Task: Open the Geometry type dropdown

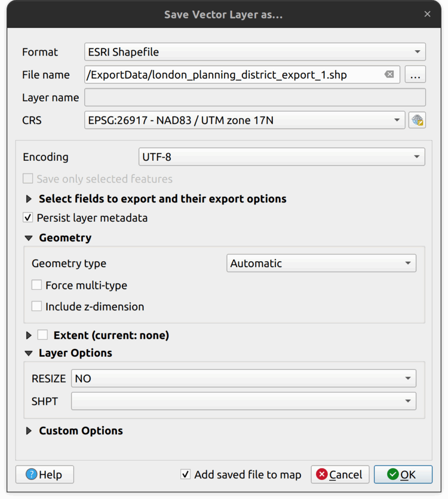Action: point(321,264)
